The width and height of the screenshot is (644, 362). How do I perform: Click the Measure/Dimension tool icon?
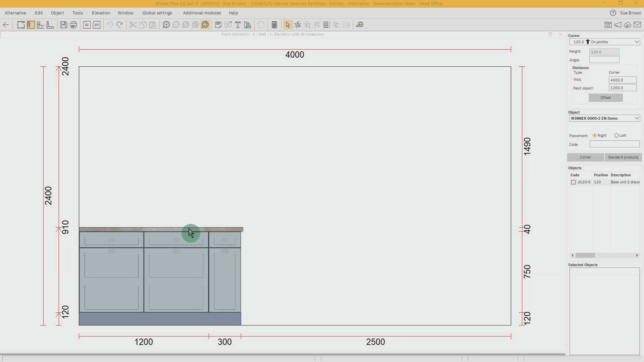click(359, 24)
